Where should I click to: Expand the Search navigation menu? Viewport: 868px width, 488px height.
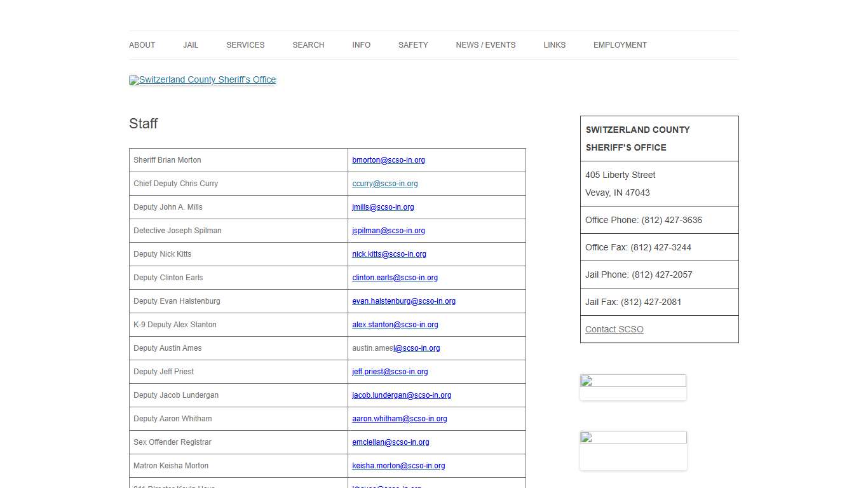click(x=308, y=45)
